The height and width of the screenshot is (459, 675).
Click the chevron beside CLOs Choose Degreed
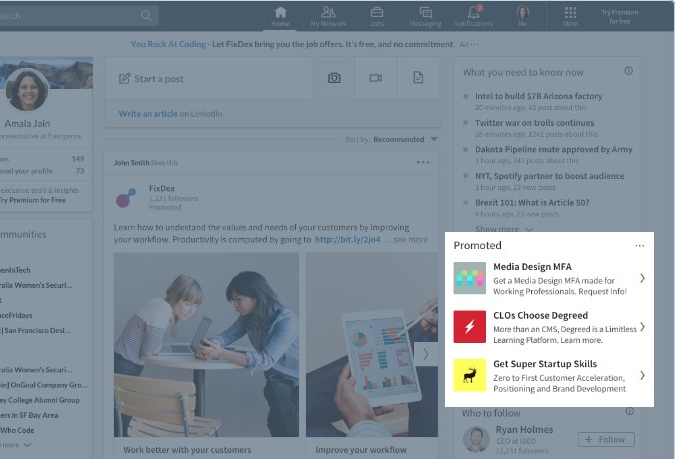coord(642,327)
